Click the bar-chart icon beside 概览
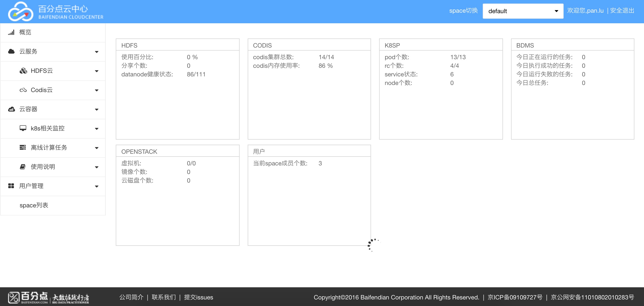This screenshot has width=644, height=306. point(11,32)
